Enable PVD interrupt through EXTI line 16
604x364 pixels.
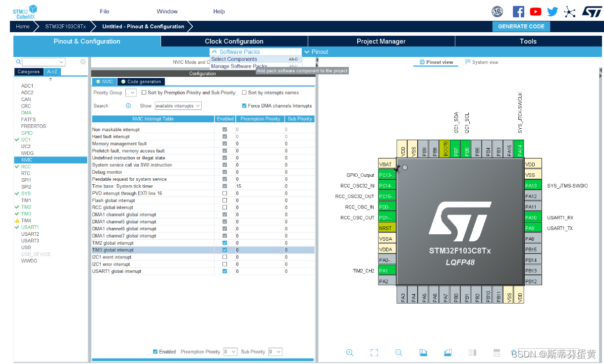point(225,193)
